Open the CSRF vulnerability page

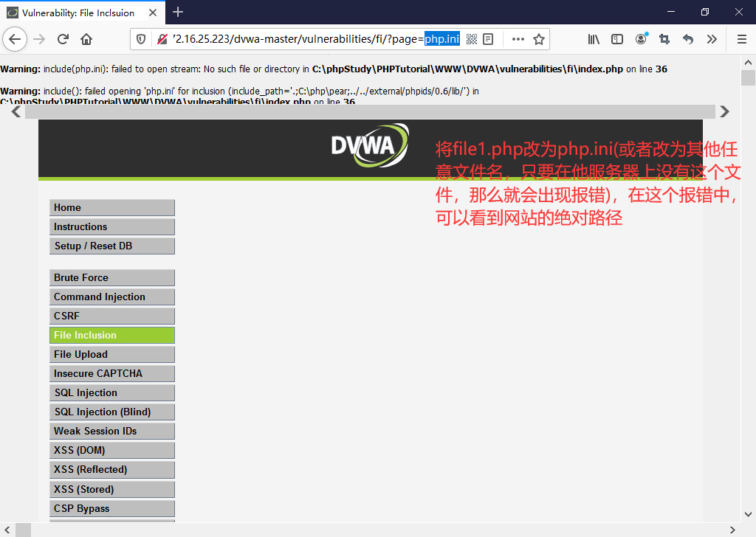tap(112, 316)
